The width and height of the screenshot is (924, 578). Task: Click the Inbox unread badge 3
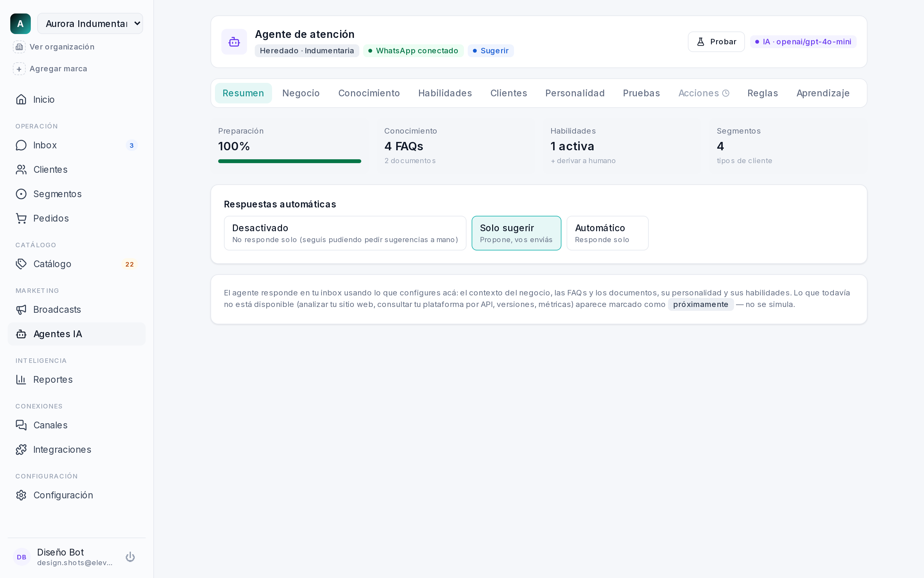point(132,145)
